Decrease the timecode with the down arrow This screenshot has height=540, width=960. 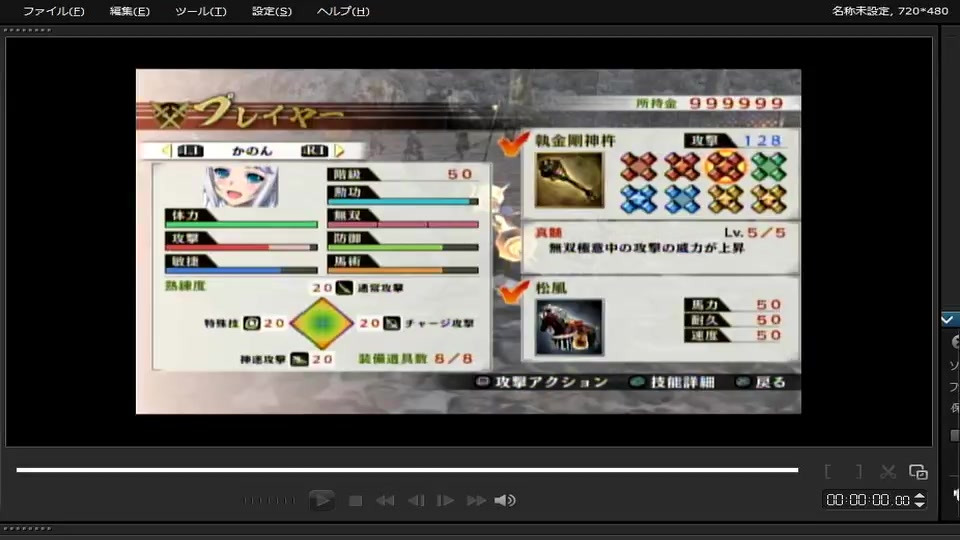tap(920, 504)
